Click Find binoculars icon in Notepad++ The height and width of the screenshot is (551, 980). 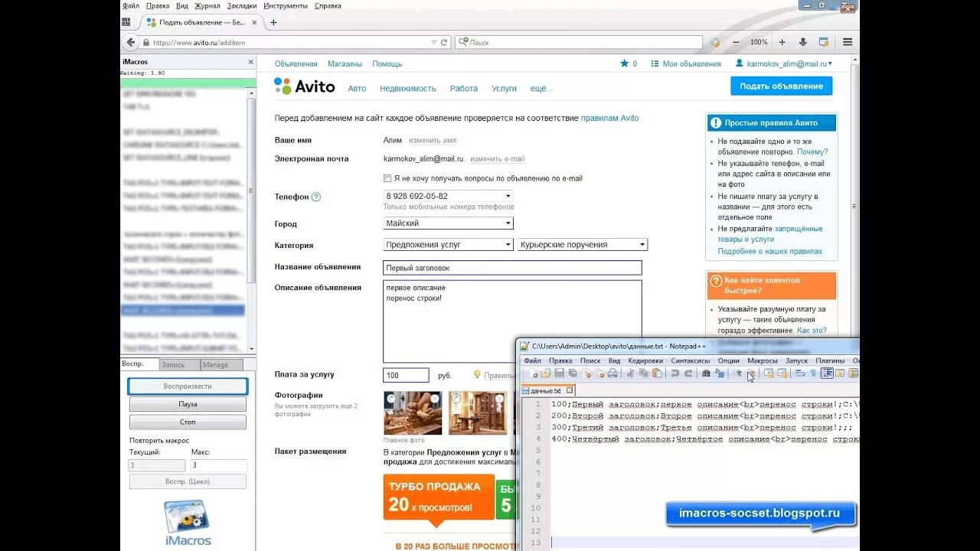[x=706, y=373]
